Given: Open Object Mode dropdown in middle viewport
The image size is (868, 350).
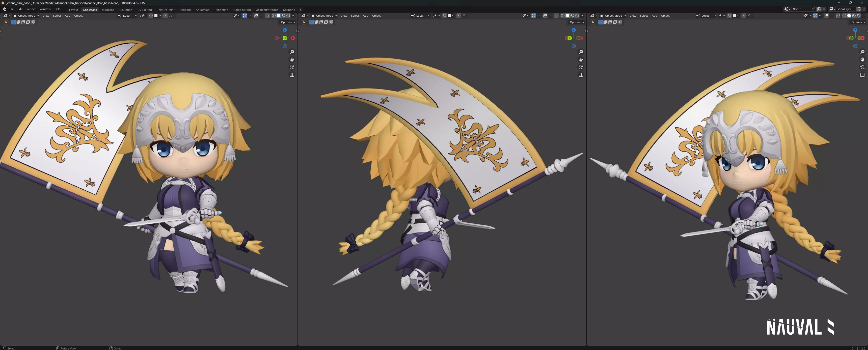Looking at the screenshot, I should (324, 15).
